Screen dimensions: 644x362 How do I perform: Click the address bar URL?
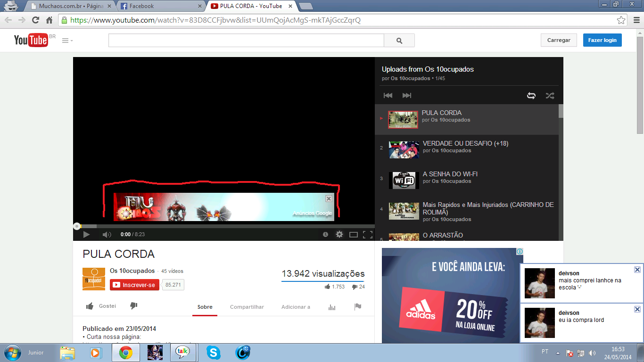point(215,20)
